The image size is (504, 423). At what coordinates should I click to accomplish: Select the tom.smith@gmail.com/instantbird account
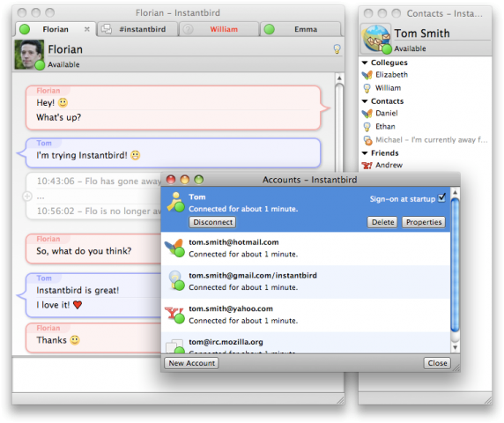click(306, 282)
